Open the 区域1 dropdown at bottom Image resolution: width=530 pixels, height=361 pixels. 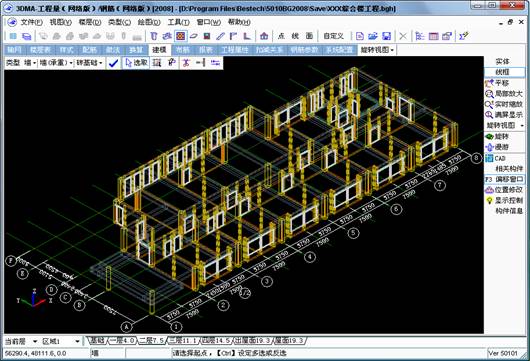coord(61,341)
